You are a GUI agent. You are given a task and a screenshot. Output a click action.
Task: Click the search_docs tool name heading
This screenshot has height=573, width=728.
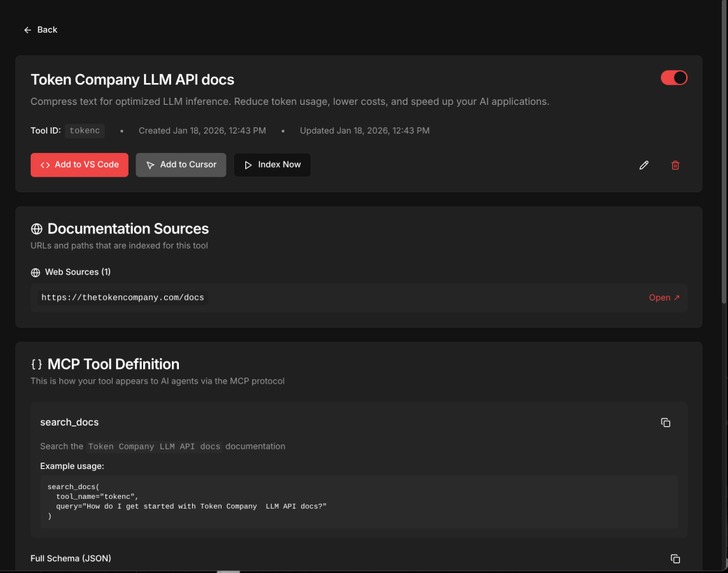tap(69, 423)
